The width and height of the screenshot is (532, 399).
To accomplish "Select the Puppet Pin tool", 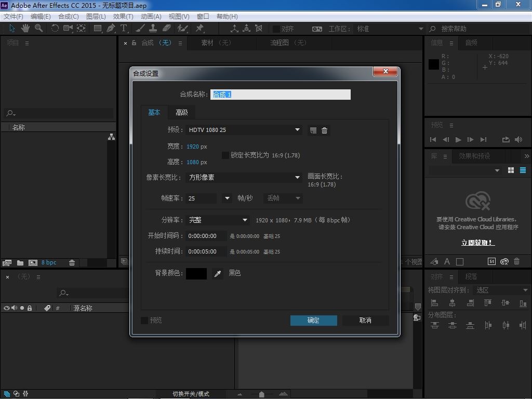I will [x=199, y=29].
